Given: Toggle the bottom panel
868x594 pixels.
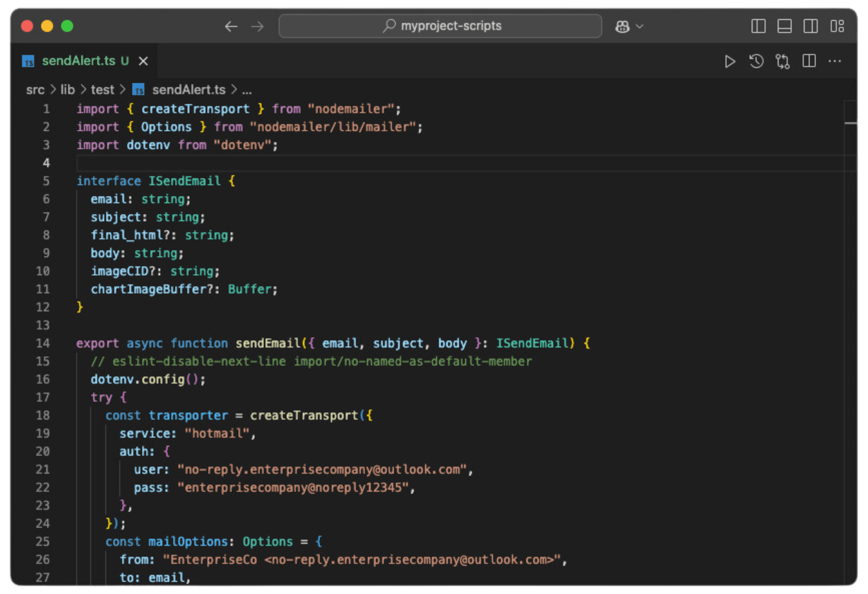Looking at the screenshot, I should (x=784, y=26).
